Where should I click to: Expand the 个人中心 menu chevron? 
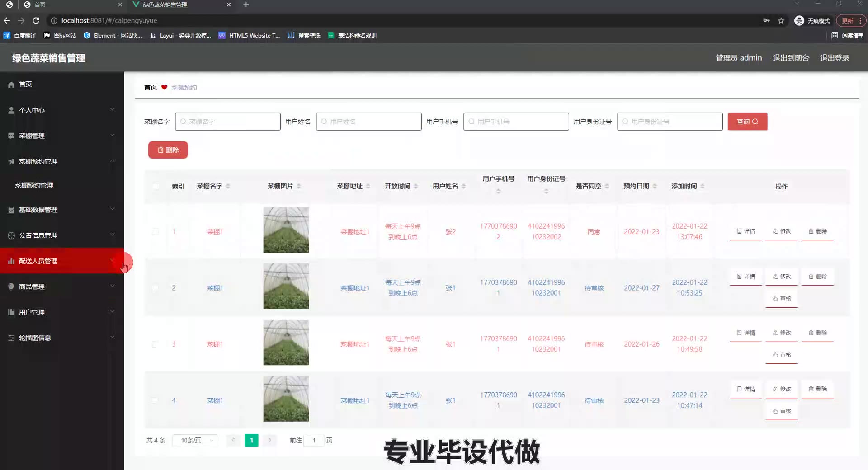tap(112, 109)
